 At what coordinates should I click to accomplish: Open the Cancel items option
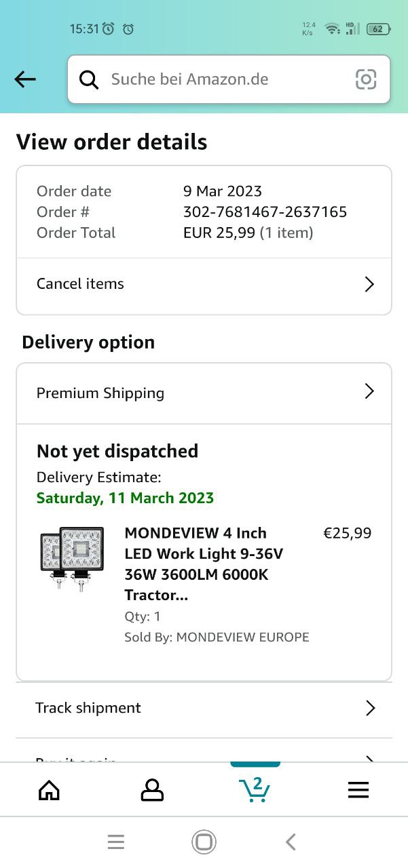81,284
